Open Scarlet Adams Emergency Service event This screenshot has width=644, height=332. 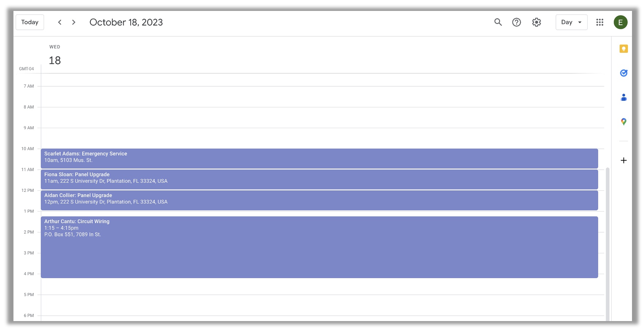(319, 158)
